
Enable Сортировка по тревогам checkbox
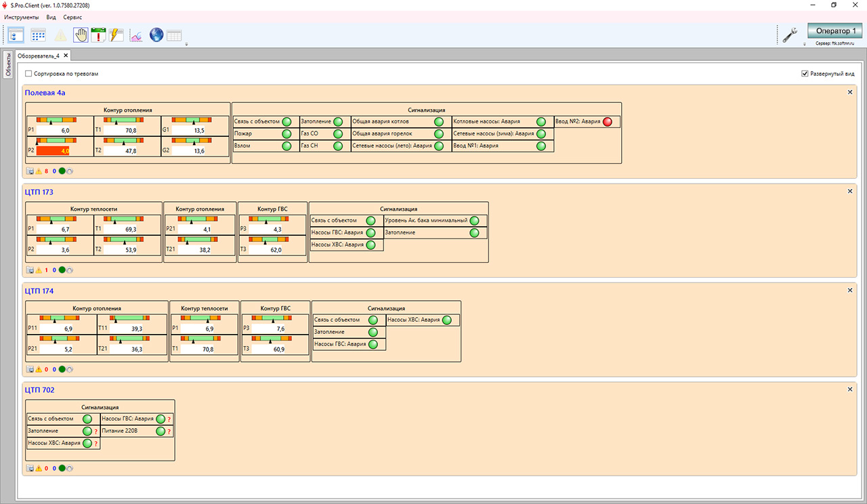point(28,73)
